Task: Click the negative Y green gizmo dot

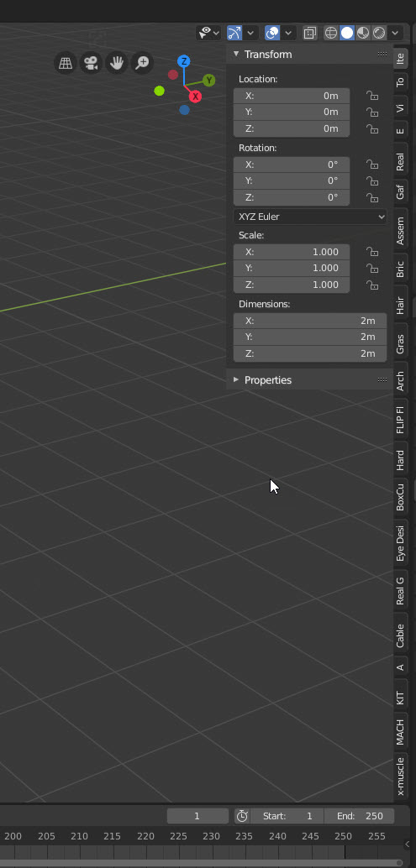Action: pos(160,91)
